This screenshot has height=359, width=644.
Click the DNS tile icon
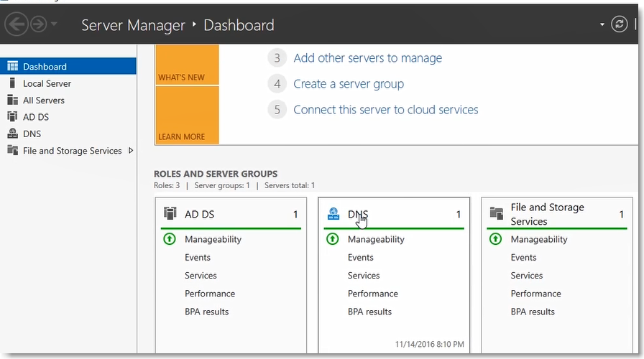pos(333,213)
